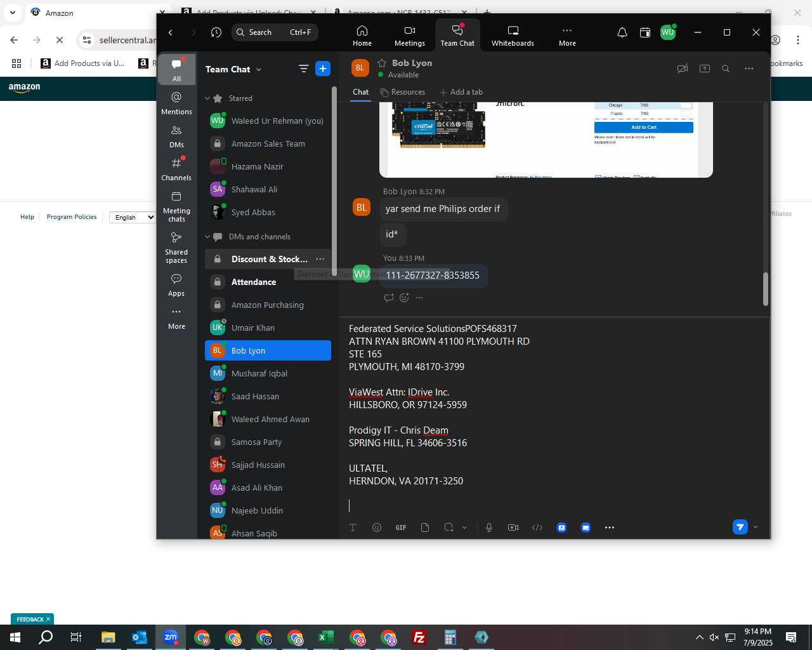Click Add a tab

[x=461, y=92]
